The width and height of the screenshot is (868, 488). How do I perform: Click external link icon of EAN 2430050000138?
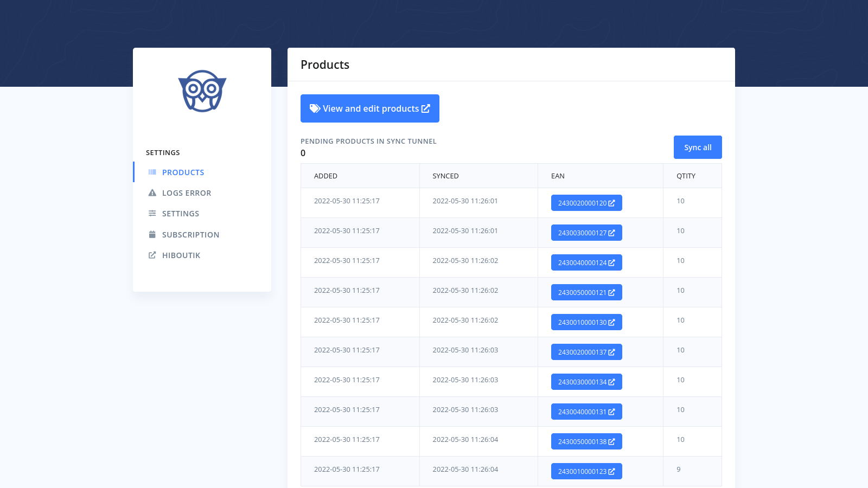[612, 441]
